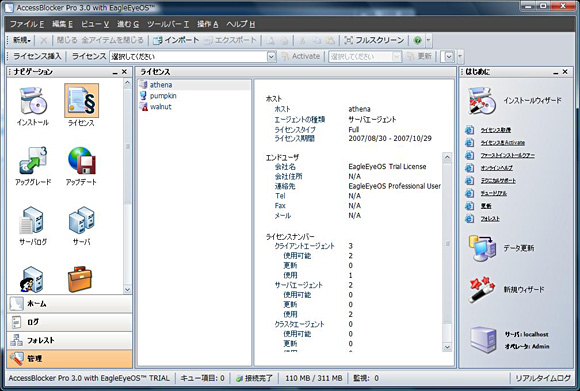
Task: Switch to the ホーム navigation section
Action: click(x=70, y=304)
